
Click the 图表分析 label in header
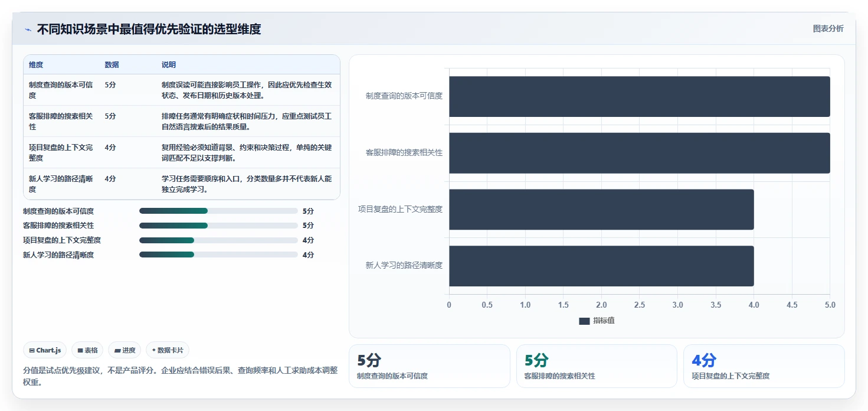tap(828, 28)
